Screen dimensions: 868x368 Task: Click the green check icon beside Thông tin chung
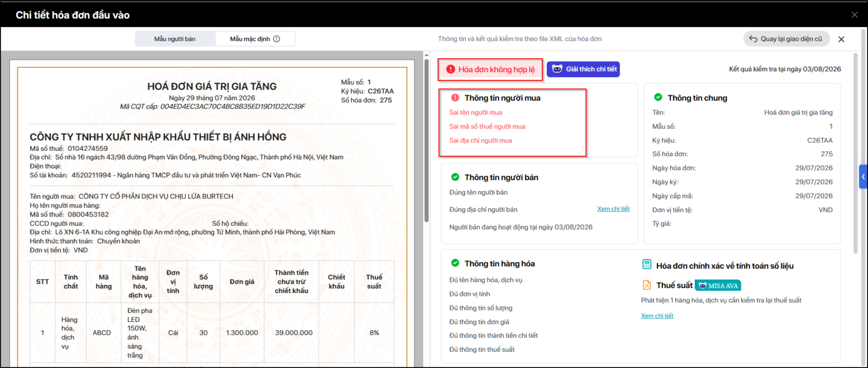(x=658, y=97)
